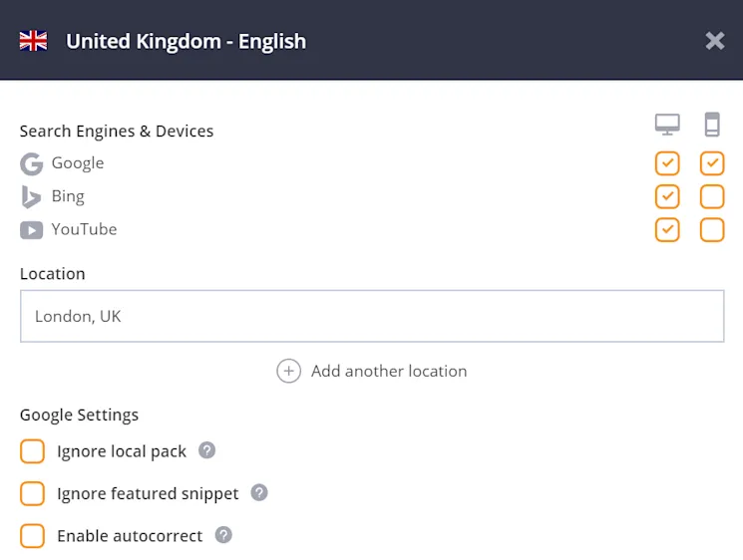Tick the Ignore local pack checkbox
The height and width of the screenshot is (560, 743).
pos(33,451)
